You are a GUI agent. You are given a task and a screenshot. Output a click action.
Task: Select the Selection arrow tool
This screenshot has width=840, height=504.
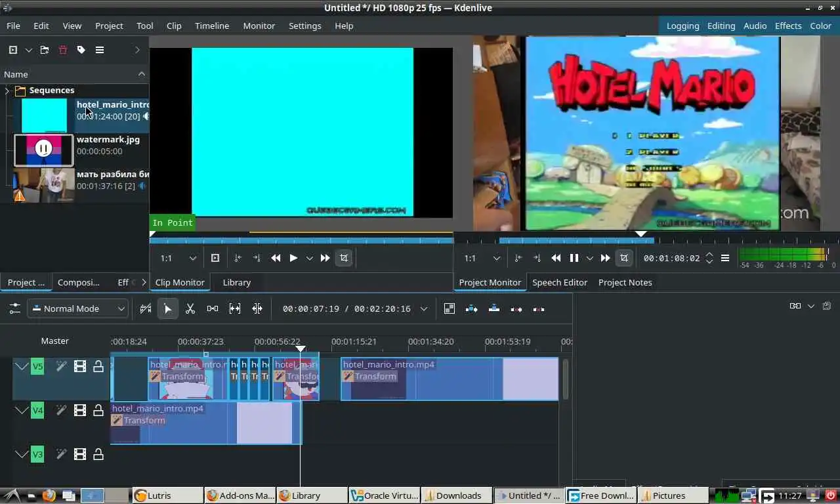tap(168, 308)
